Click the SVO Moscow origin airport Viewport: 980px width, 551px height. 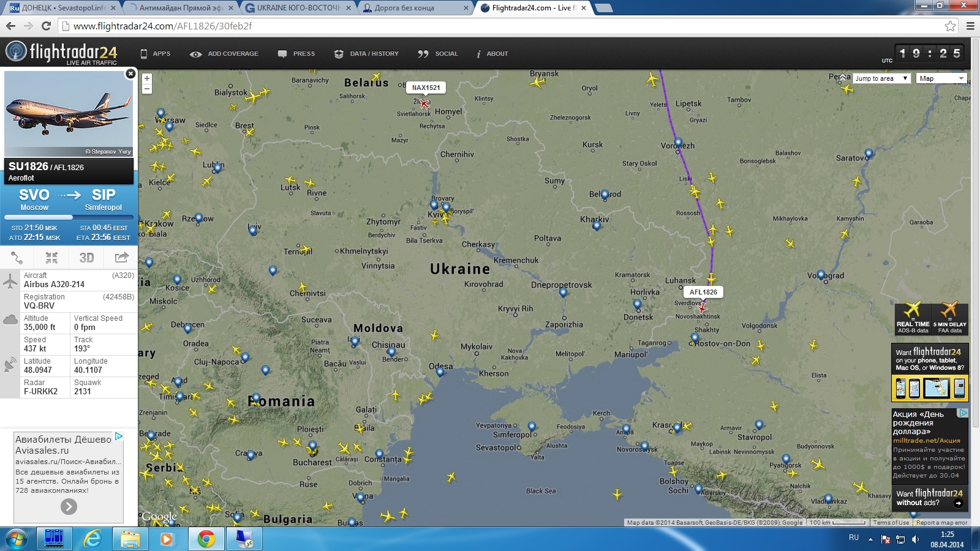coord(34,200)
